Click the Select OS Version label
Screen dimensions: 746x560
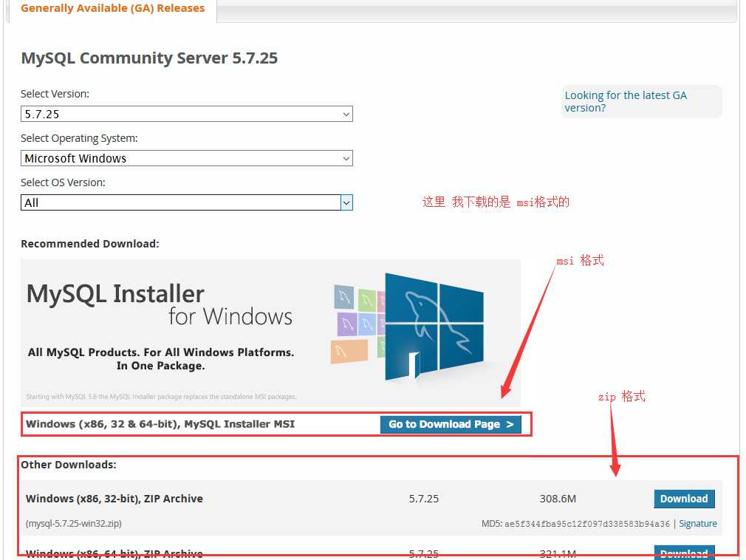[x=63, y=182]
